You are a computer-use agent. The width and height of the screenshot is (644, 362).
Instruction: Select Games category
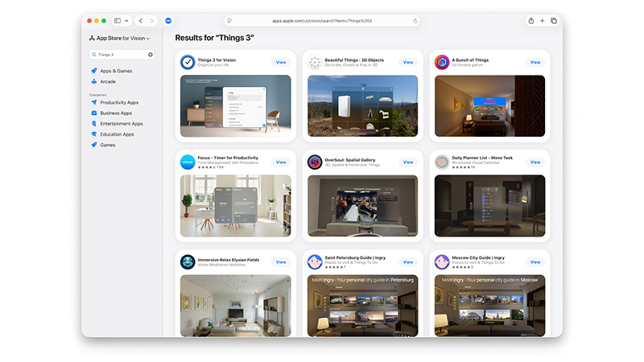(x=108, y=146)
